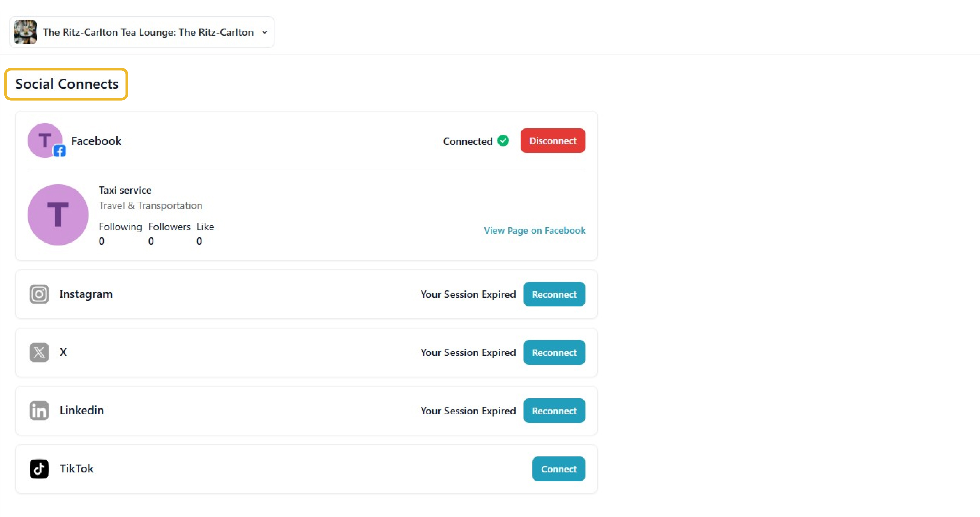This screenshot has width=980, height=517.
Task: Click the small Facebook badge icon
Action: tap(59, 151)
